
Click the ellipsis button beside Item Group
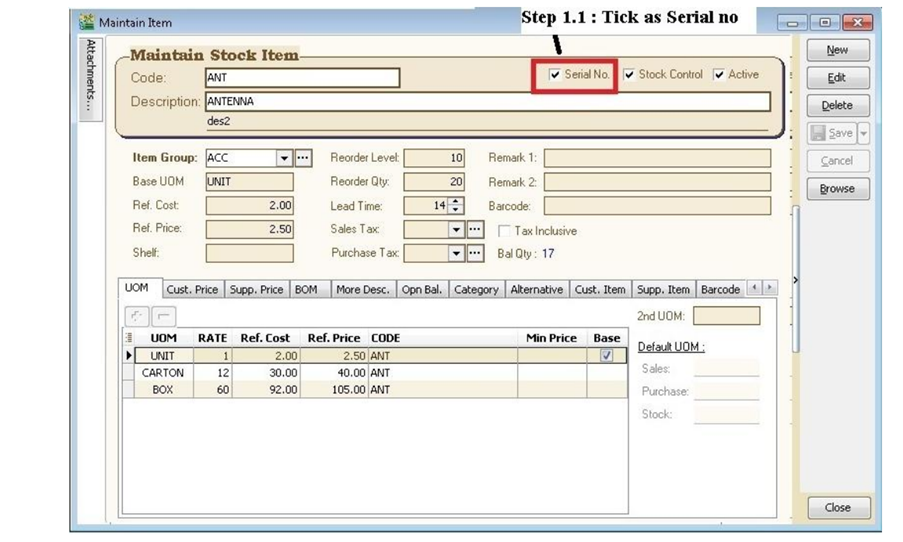click(x=304, y=158)
